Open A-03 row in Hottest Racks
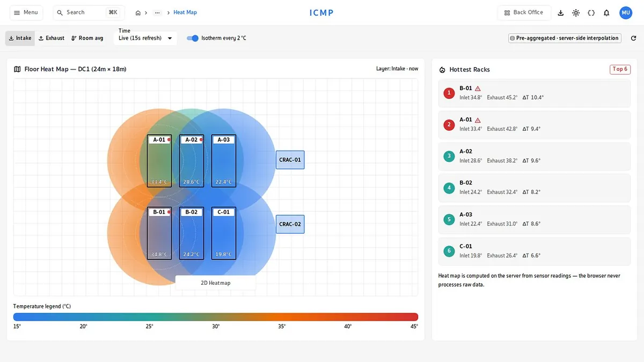 534,219
